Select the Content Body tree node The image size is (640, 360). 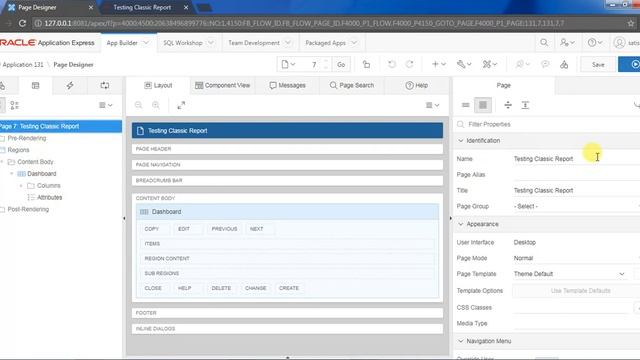[x=35, y=162]
